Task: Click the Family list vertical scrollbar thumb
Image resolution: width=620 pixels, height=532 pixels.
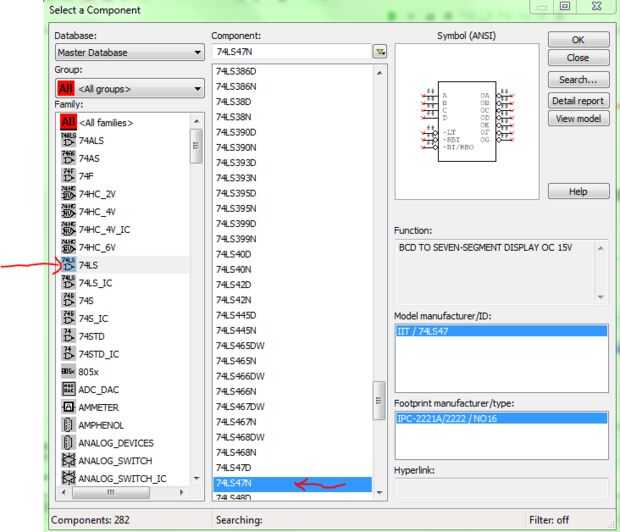Action: tap(196, 146)
